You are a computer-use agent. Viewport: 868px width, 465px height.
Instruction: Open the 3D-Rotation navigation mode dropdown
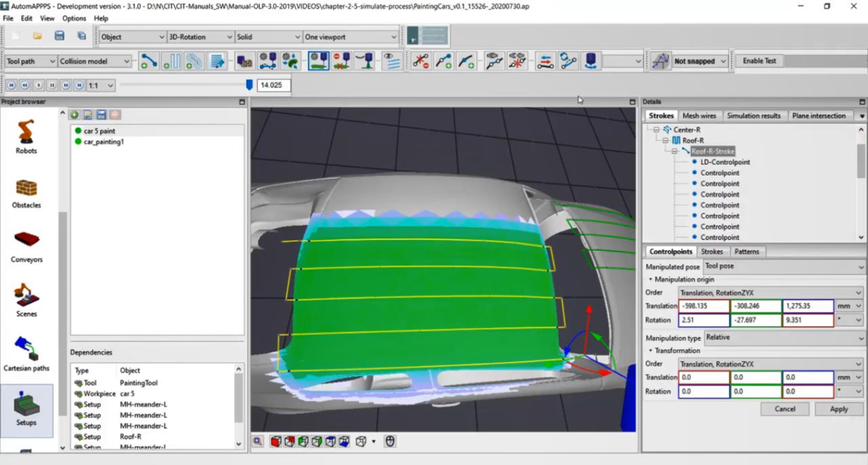click(x=199, y=37)
